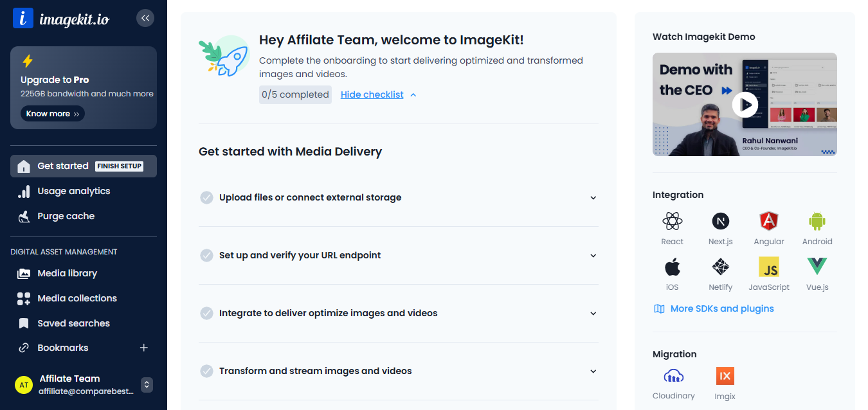Open the Imgix migration icon

point(725,376)
